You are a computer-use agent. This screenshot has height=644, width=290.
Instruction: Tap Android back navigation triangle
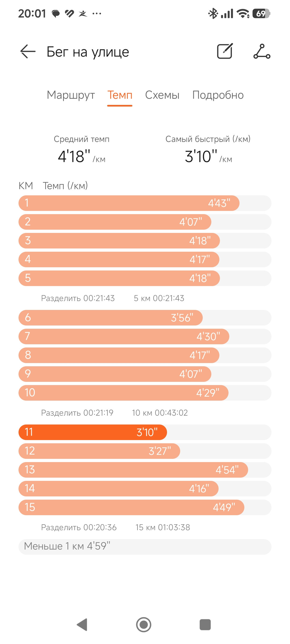click(82, 624)
